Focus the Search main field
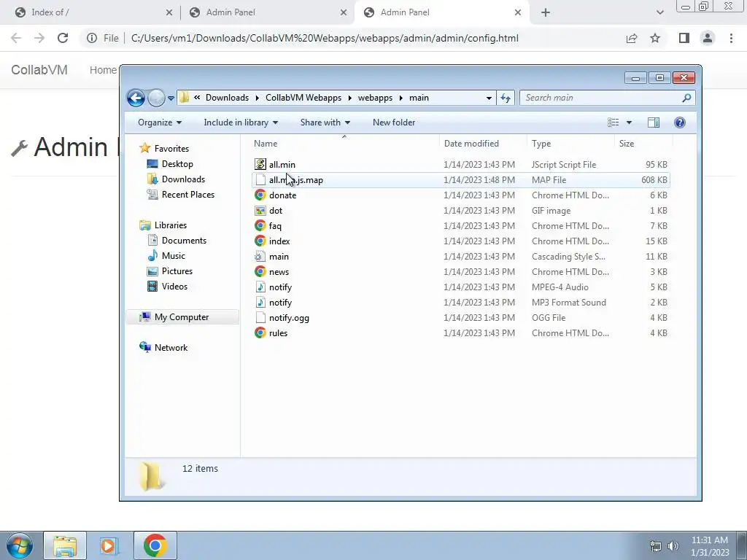 [602, 98]
